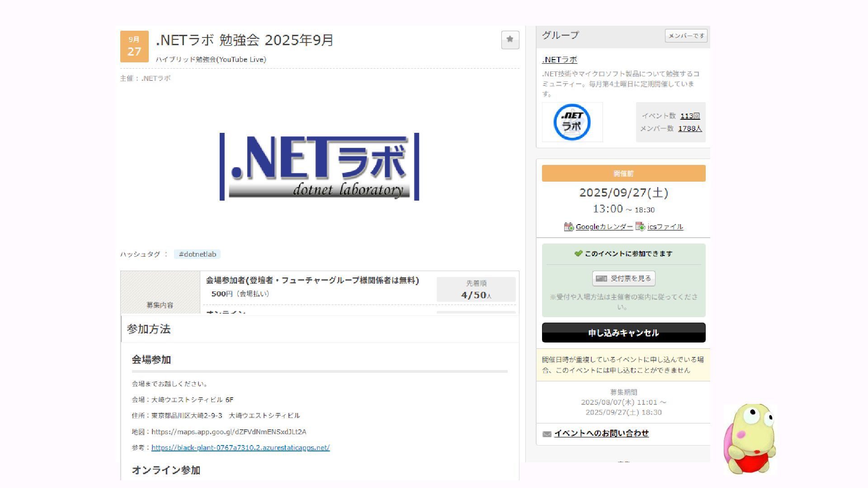
Task: Click the ticket icon on 受付票を見る
Action: [601, 278]
